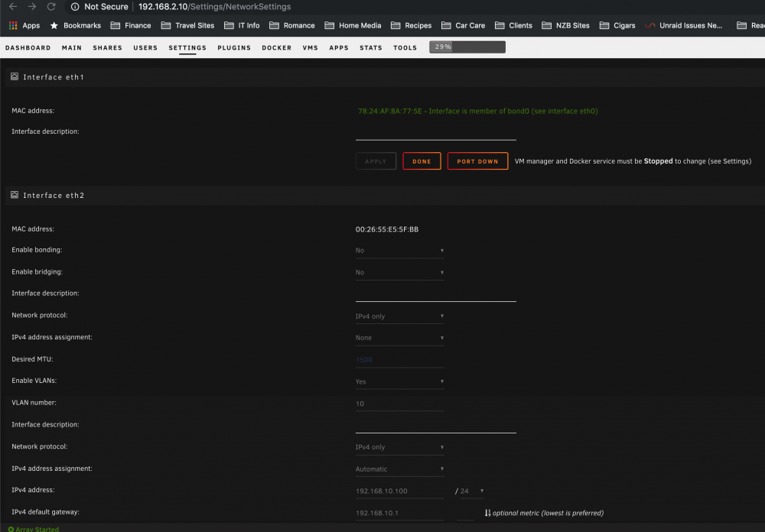The image size is (765, 532).
Task: Open the Cigars bookmark folder
Action: click(617, 25)
